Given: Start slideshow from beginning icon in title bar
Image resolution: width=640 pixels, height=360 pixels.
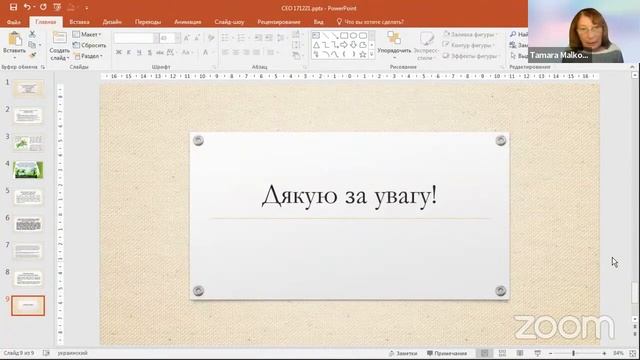Looking at the screenshot, I should (58, 7).
